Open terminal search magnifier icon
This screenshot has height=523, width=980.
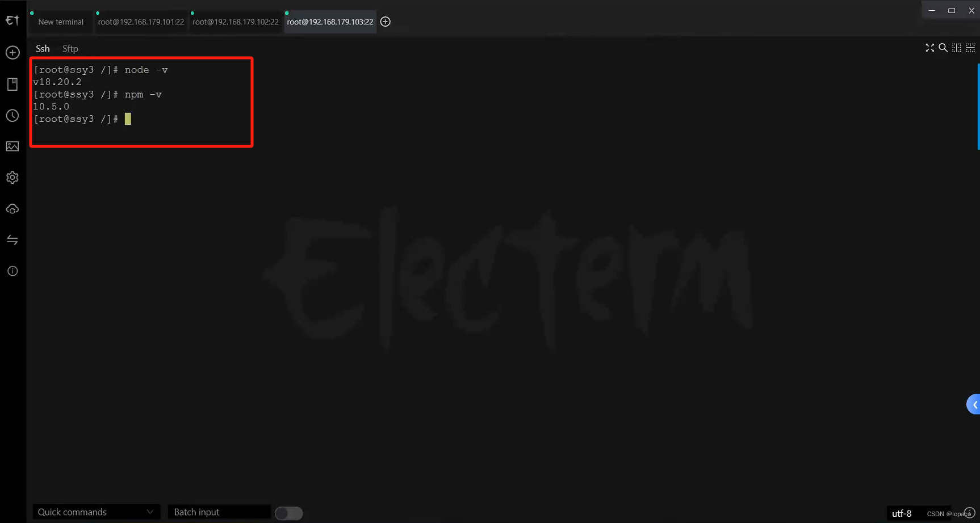pyautogui.click(x=943, y=48)
